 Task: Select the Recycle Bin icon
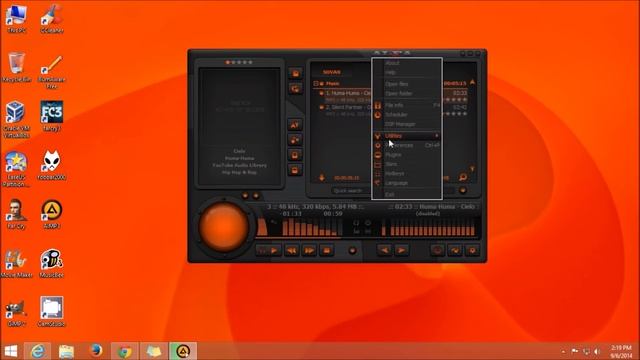coord(16,68)
